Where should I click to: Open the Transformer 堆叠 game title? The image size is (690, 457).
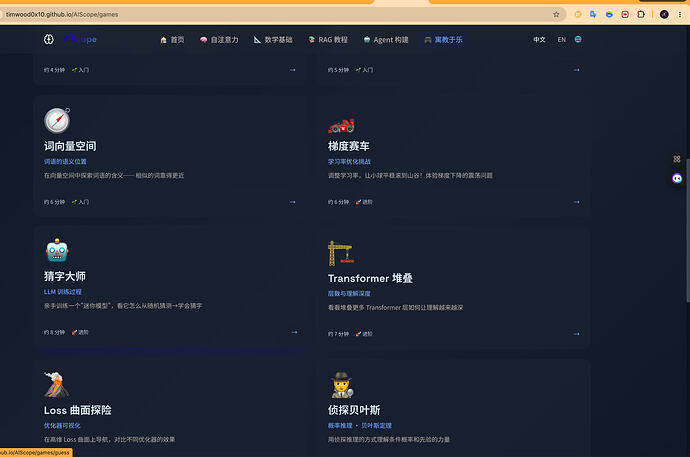(370, 278)
